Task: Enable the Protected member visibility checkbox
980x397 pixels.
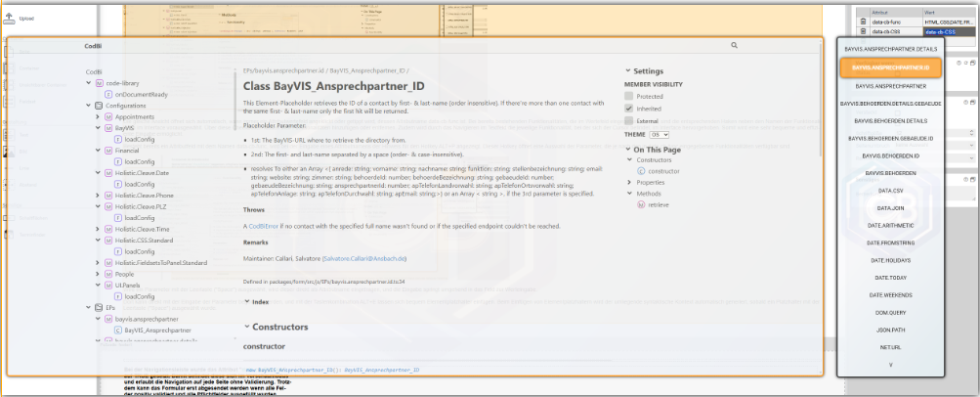Action: [x=629, y=97]
